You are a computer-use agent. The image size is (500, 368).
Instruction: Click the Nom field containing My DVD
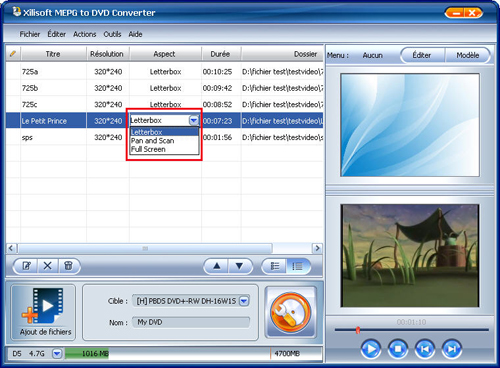pos(191,322)
